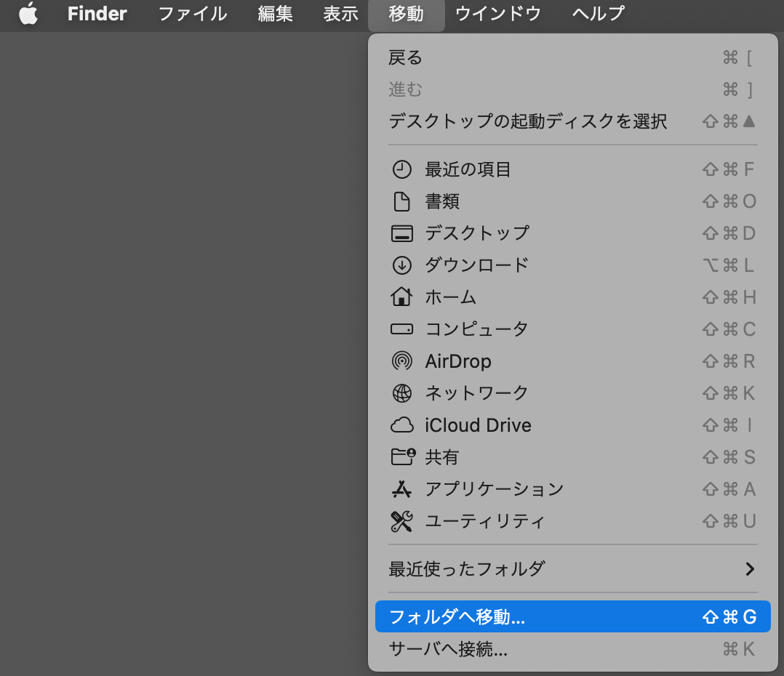
Task: Click the 最近の項目 clock icon
Action: coord(401,169)
